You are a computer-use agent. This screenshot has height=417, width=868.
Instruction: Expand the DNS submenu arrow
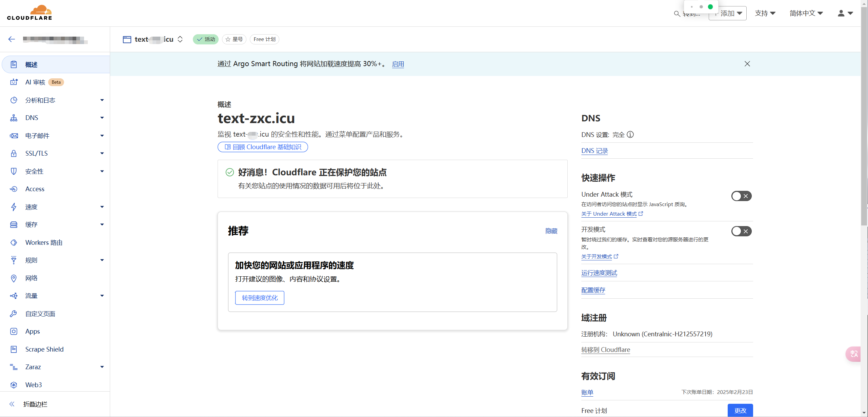click(102, 118)
